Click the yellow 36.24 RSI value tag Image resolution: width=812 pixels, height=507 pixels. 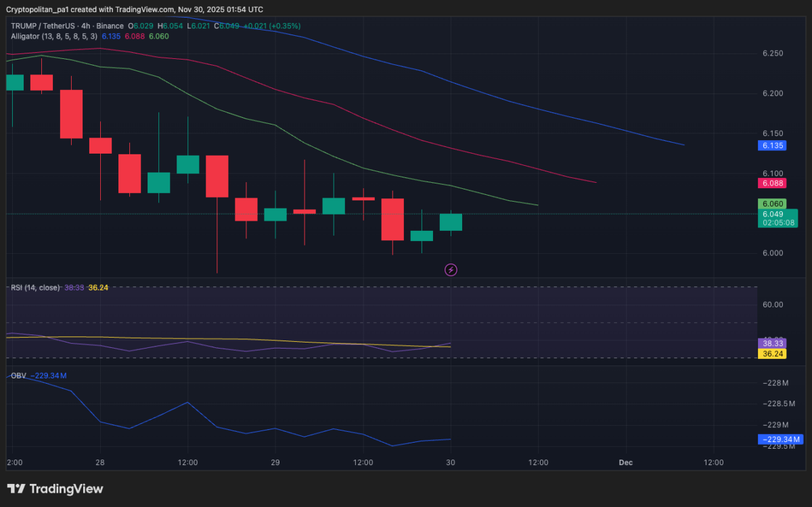[x=772, y=354]
